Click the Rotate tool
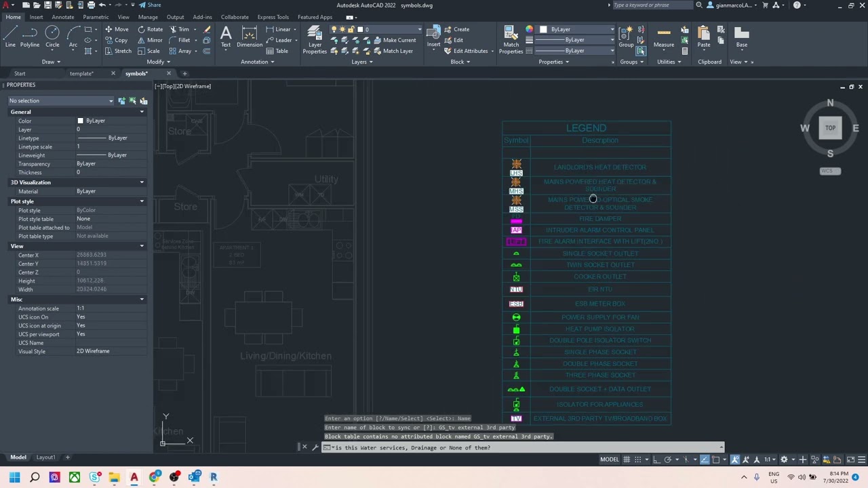 (x=150, y=29)
